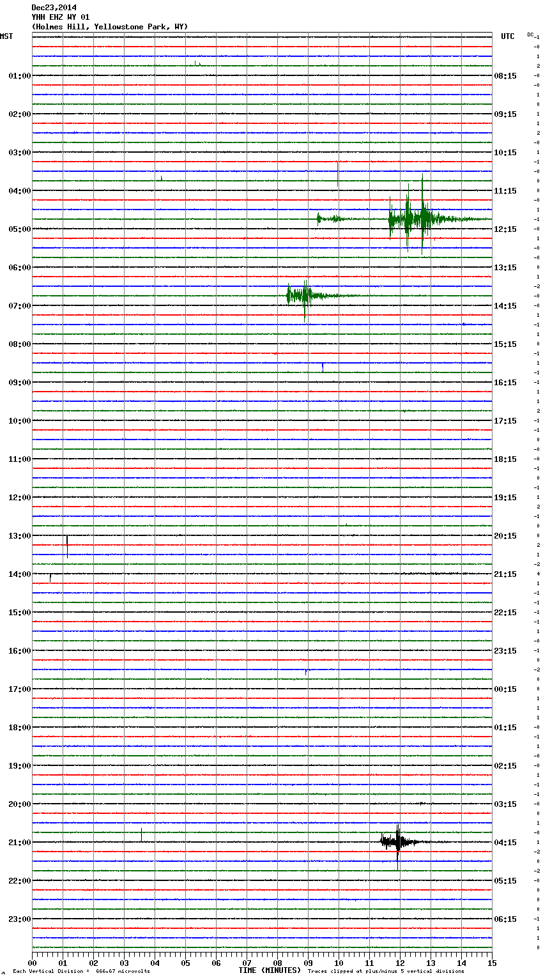Click the bottom axis minute tick "11"
543x980 pixels.
(x=369, y=963)
